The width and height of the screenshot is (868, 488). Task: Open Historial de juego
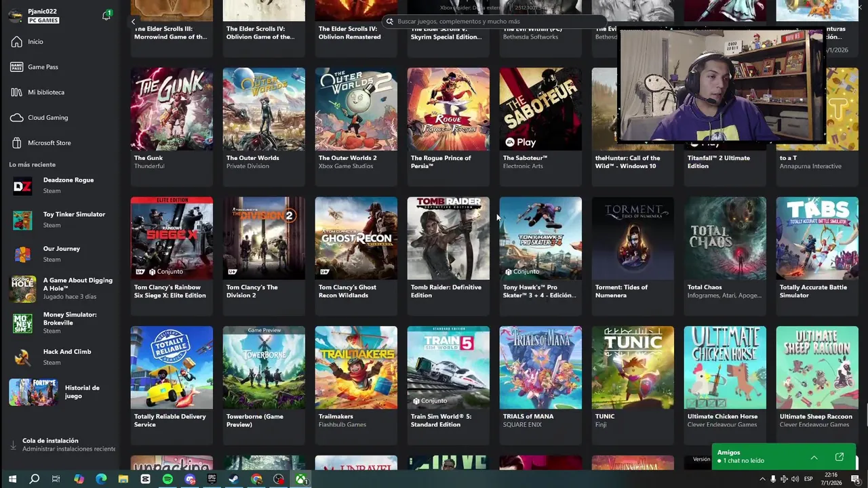[x=61, y=392]
